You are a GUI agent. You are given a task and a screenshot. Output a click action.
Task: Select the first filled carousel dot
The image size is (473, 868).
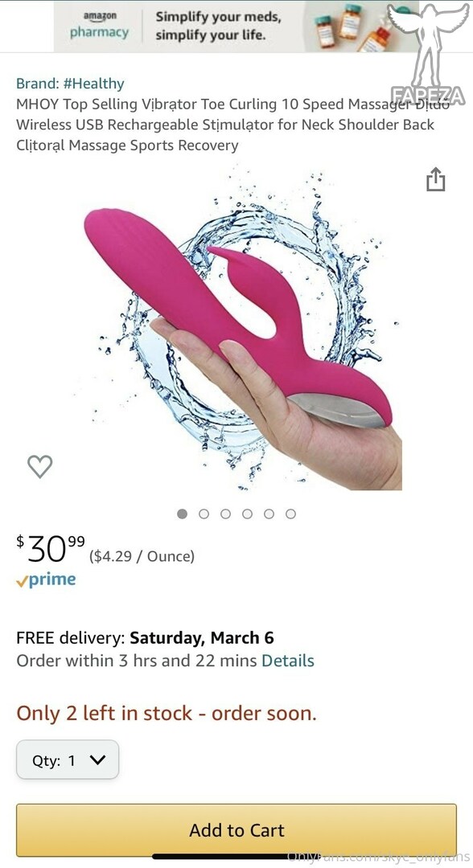pos(183,514)
